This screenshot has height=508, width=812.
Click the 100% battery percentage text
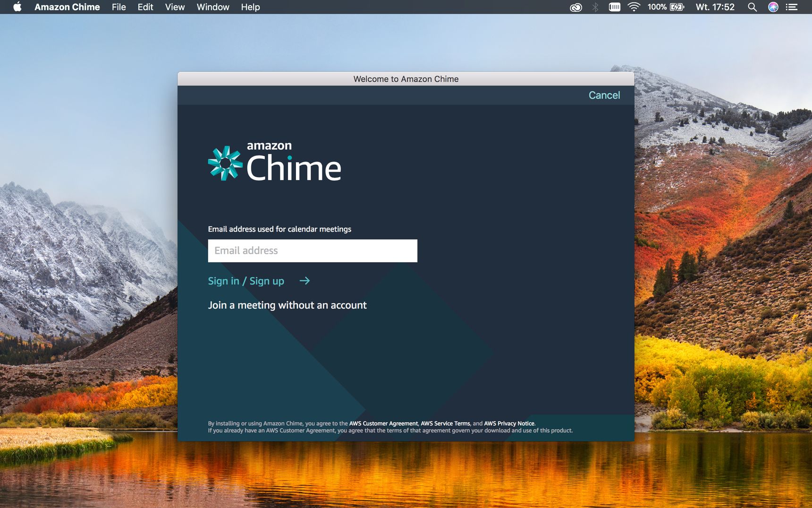pyautogui.click(x=657, y=7)
